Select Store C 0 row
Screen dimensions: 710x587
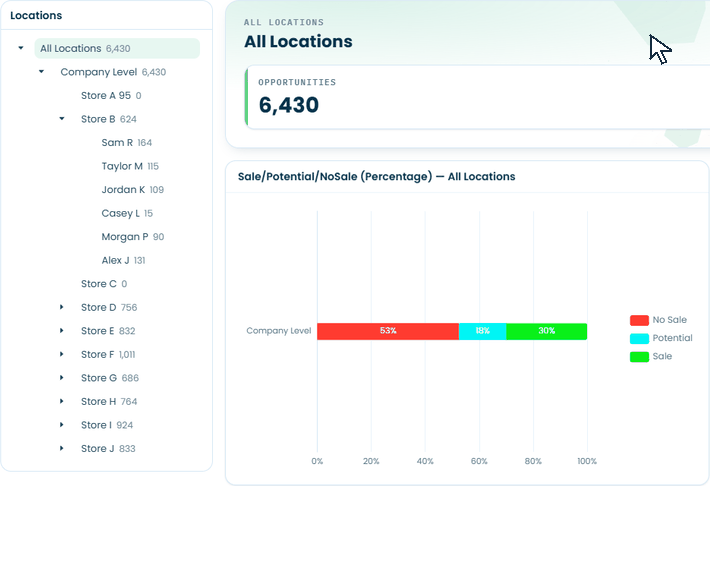(x=104, y=284)
